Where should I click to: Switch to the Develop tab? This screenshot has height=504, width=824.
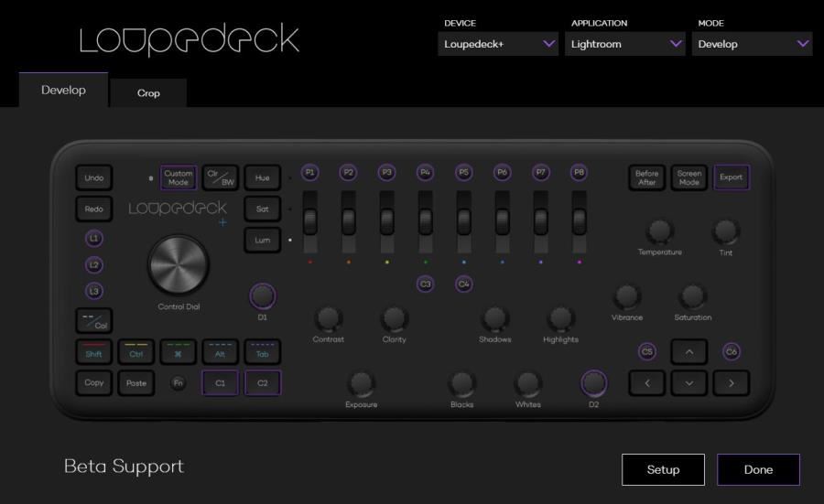(63, 90)
